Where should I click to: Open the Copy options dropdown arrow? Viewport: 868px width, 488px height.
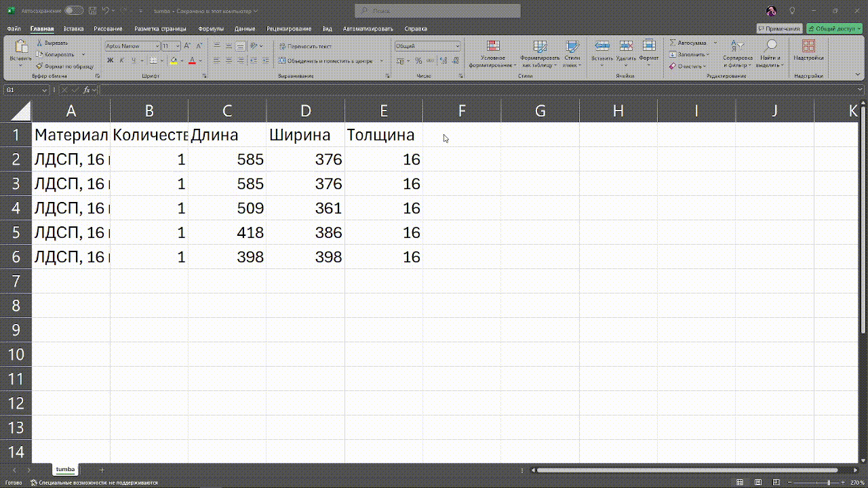tap(83, 54)
